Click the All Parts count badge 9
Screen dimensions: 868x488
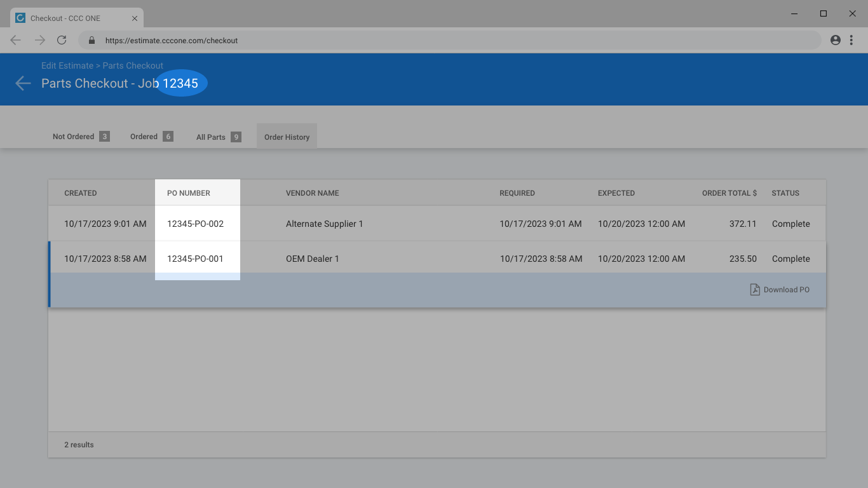[x=236, y=137]
